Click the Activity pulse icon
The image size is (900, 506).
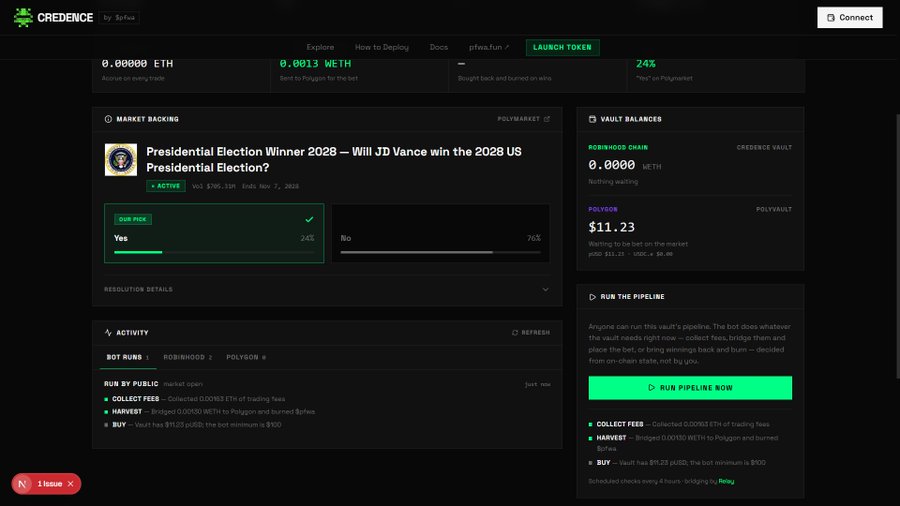108,332
